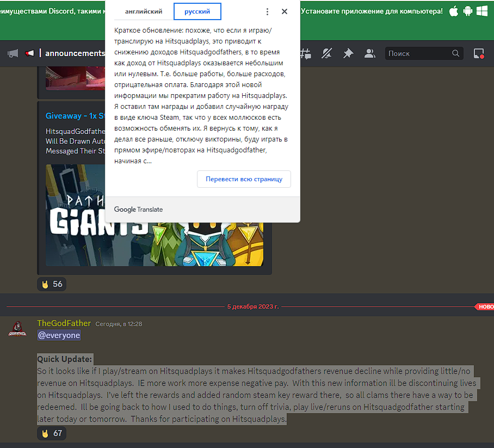Click announcement channel megaphone icon
This screenshot has height=448, width=494.
(x=13, y=53)
